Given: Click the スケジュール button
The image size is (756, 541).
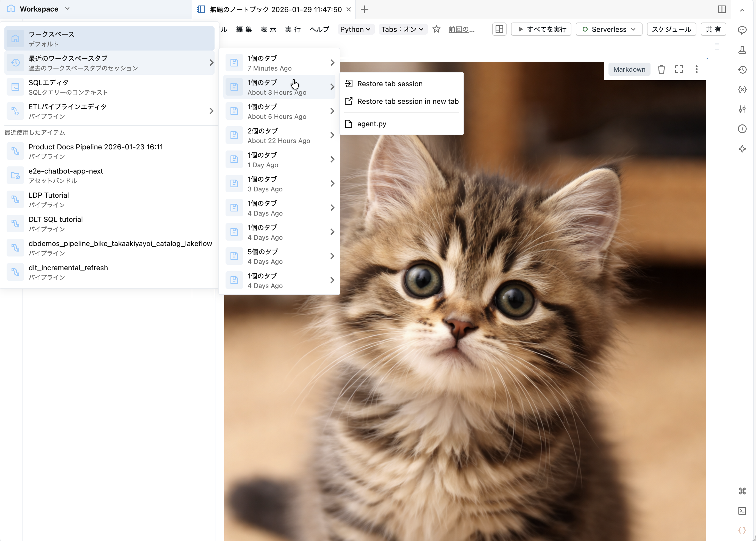Looking at the screenshot, I should click(671, 29).
